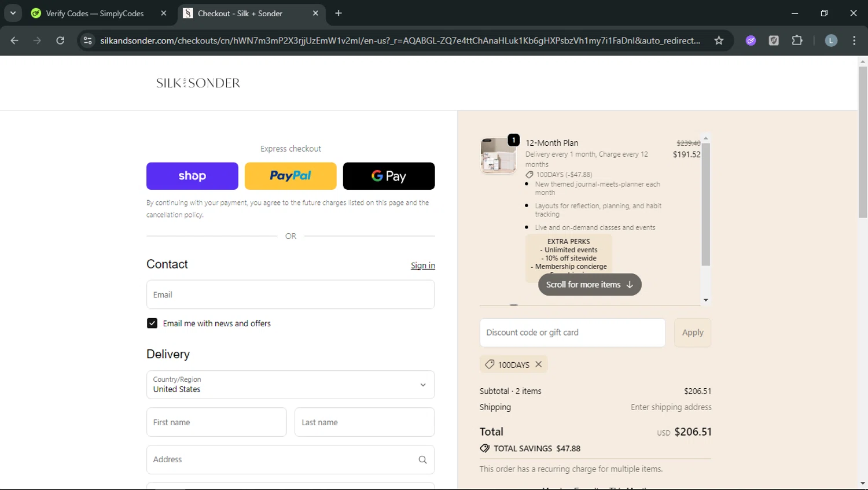Click the 100DAYS (-$47.88) discount line
Image resolution: width=868 pixels, height=490 pixels.
pos(558,174)
